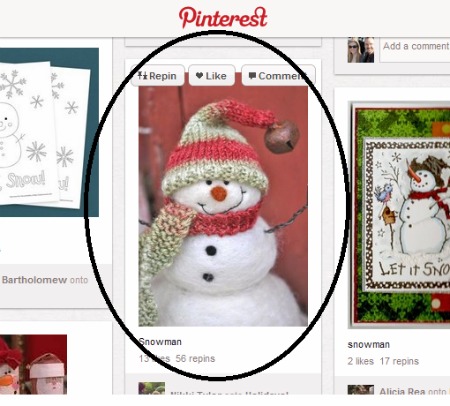Click the Snowman caption under center pin
This screenshot has height=406, width=450.
pos(160,342)
